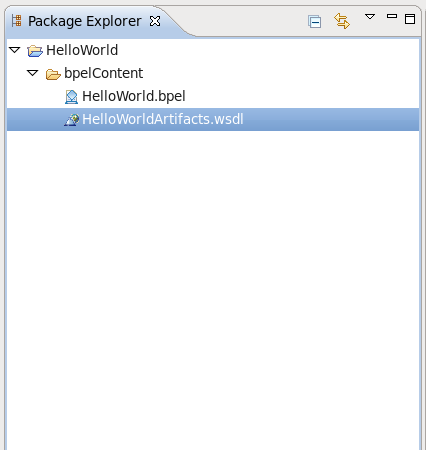
Task: Select the HelloWorld.bpel file
Action: [134, 96]
